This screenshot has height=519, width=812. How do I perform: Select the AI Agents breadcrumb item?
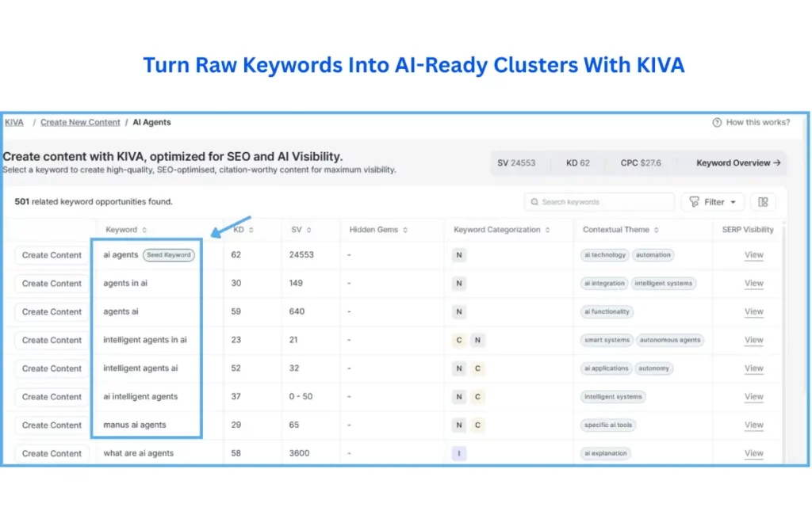[x=151, y=122]
